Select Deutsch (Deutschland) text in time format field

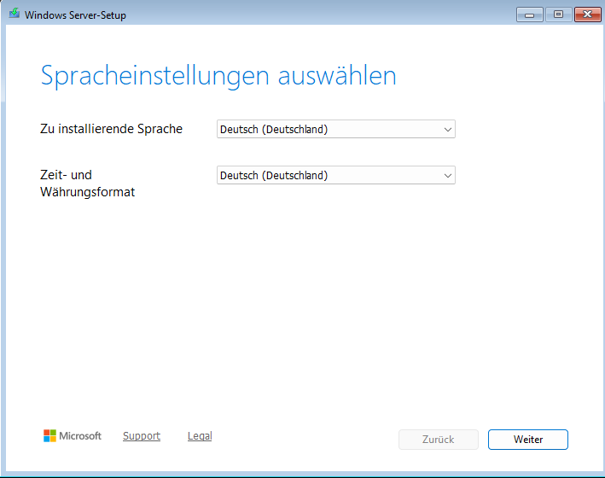(274, 176)
